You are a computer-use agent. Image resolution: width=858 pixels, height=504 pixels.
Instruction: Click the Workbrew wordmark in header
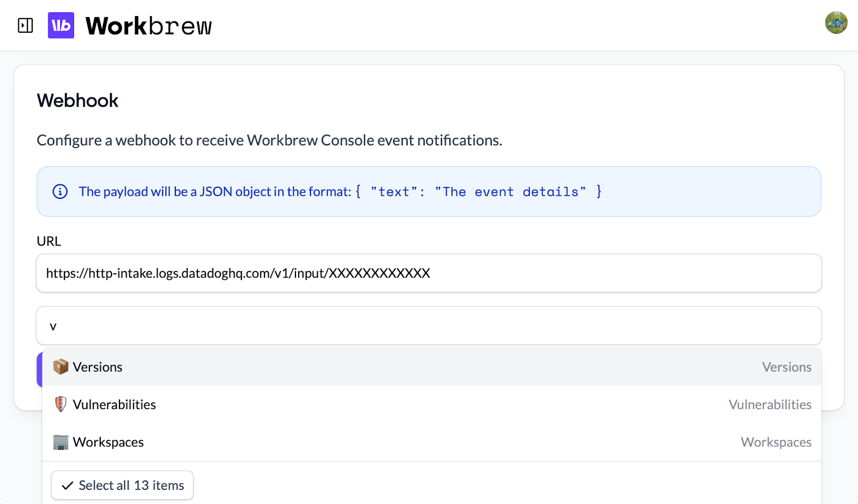149,26
